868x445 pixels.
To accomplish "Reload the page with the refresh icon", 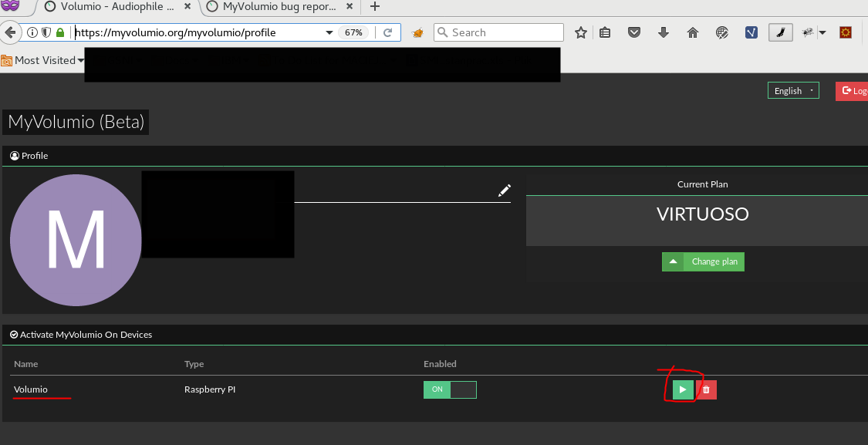I will [388, 32].
